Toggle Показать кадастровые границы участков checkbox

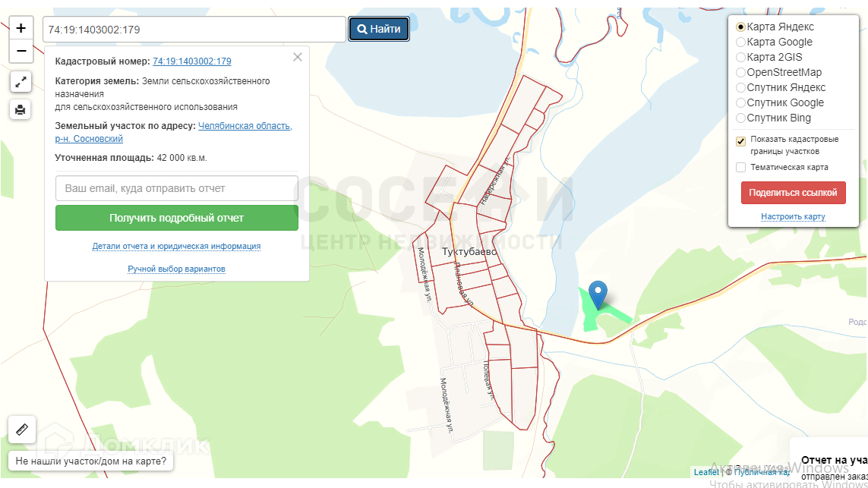coord(740,141)
